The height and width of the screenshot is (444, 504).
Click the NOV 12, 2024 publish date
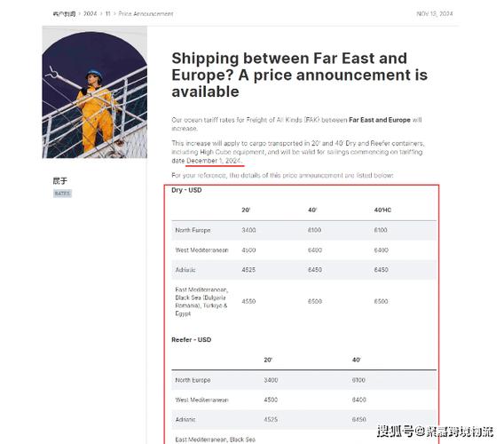435,14
